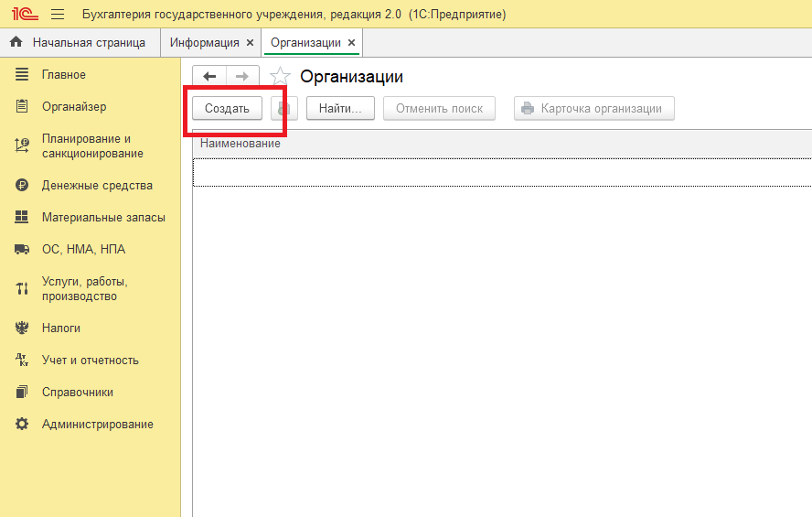The height and width of the screenshot is (517, 812).
Task: Close the Информация tab
Action: pos(251,42)
